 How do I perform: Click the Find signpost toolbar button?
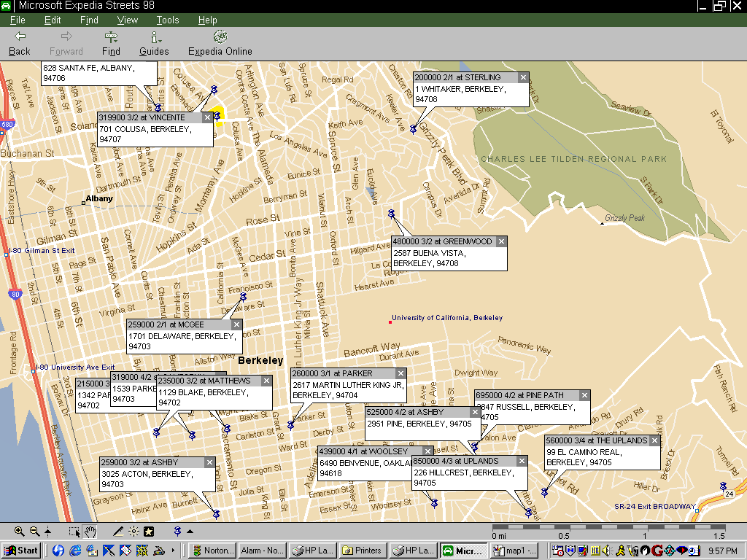pos(111,43)
